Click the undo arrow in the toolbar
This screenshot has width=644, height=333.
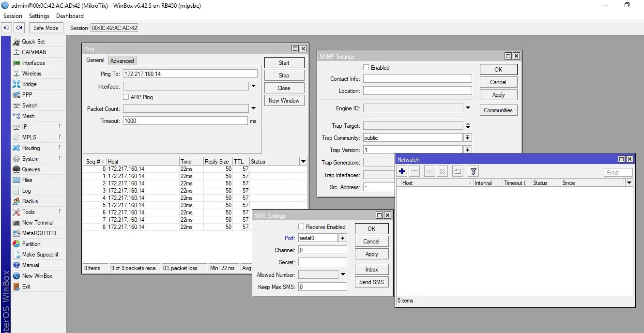coord(7,28)
